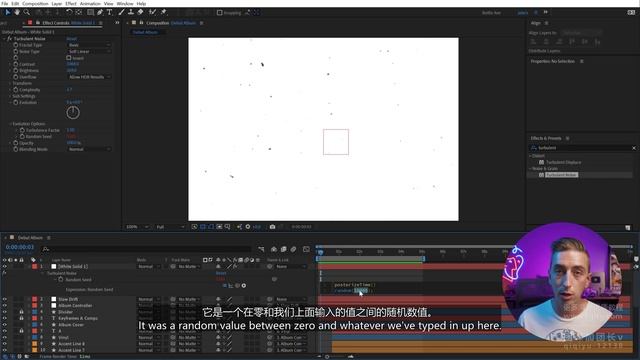Expand Sub Settings group
This screenshot has width=640, height=360.
point(10,96)
